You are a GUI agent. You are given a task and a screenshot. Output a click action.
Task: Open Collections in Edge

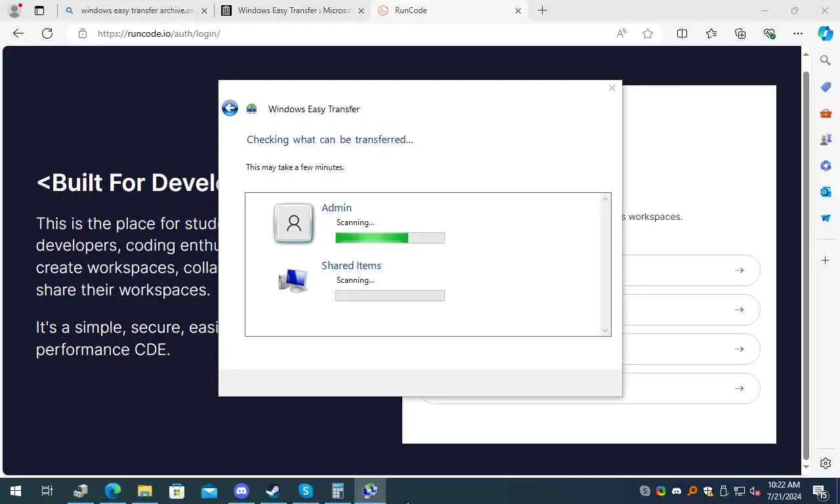point(740,33)
